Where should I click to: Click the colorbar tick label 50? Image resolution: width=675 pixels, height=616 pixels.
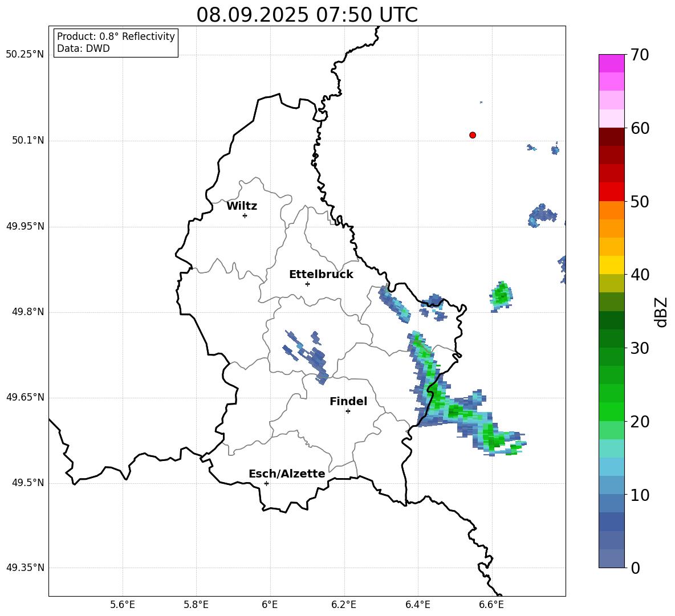(x=640, y=202)
